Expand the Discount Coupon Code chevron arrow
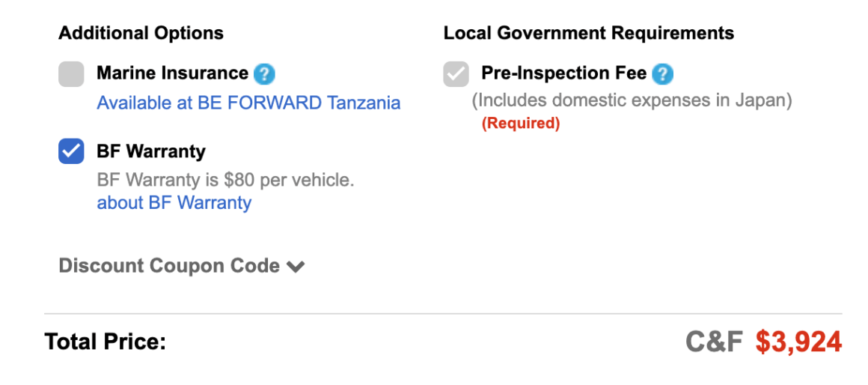 (296, 267)
